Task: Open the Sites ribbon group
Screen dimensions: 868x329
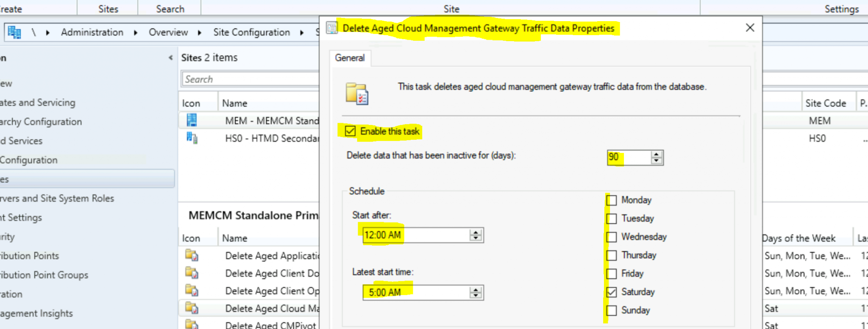Action: click(108, 9)
